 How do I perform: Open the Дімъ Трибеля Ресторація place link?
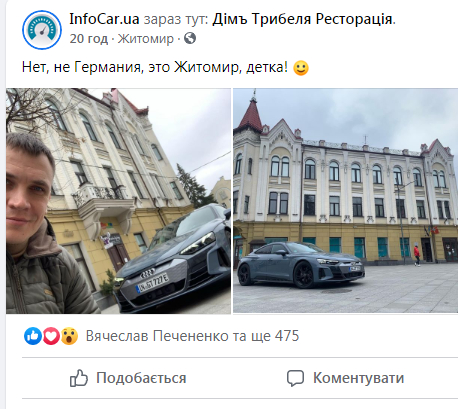tap(302, 19)
